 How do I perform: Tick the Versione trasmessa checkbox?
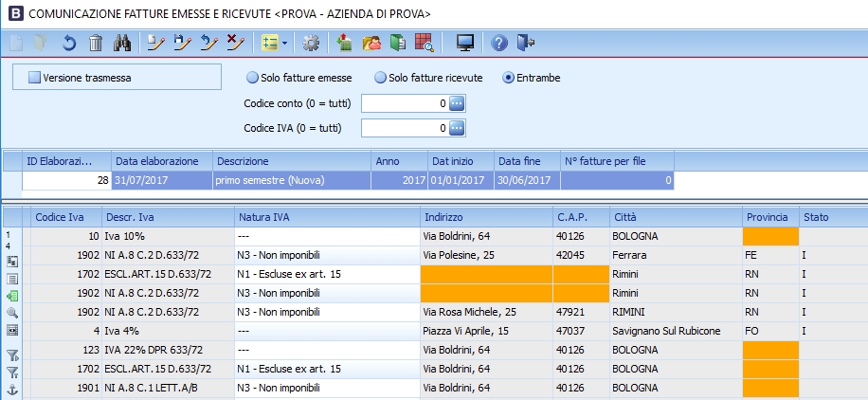pos(35,78)
